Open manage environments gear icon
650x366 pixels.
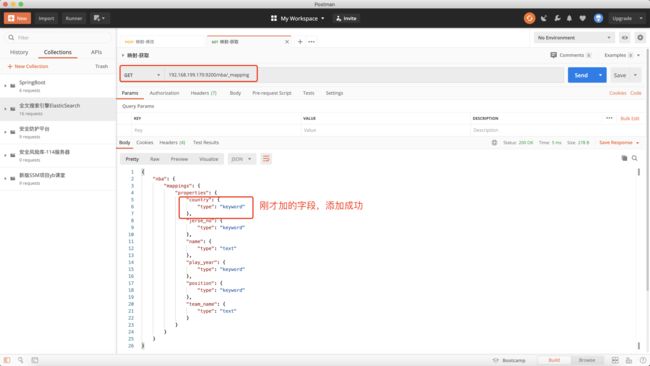640,38
